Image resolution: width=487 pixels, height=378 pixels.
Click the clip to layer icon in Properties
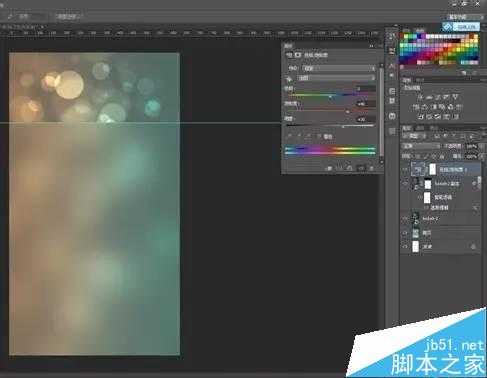[329, 168]
